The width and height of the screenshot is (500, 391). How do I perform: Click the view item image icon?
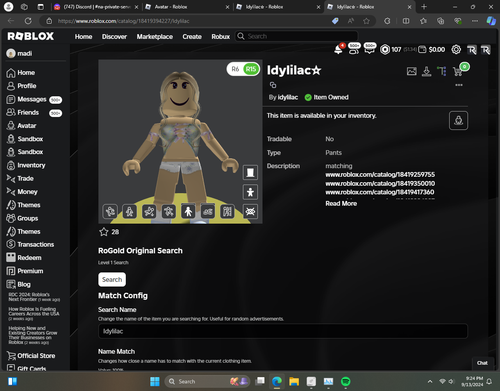pos(412,71)
